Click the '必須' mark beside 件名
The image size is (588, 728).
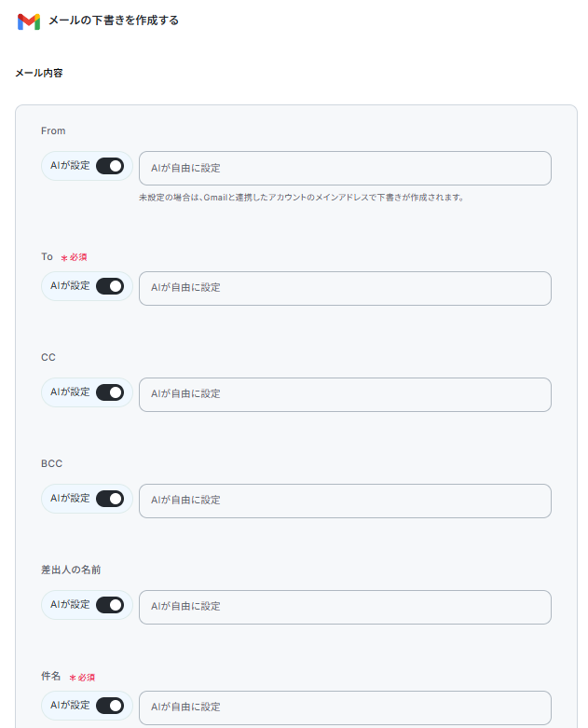click(82, 678)
